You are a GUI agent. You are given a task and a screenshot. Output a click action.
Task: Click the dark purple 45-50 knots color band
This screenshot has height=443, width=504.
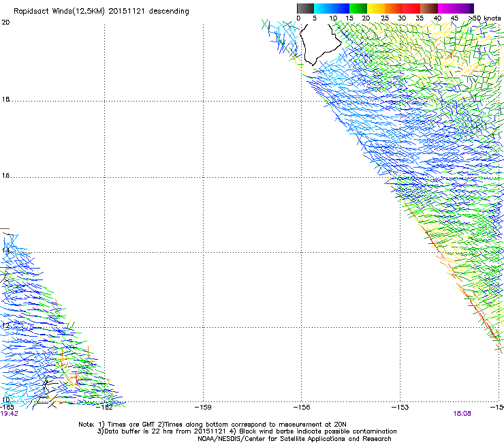(x=464, y=8)
